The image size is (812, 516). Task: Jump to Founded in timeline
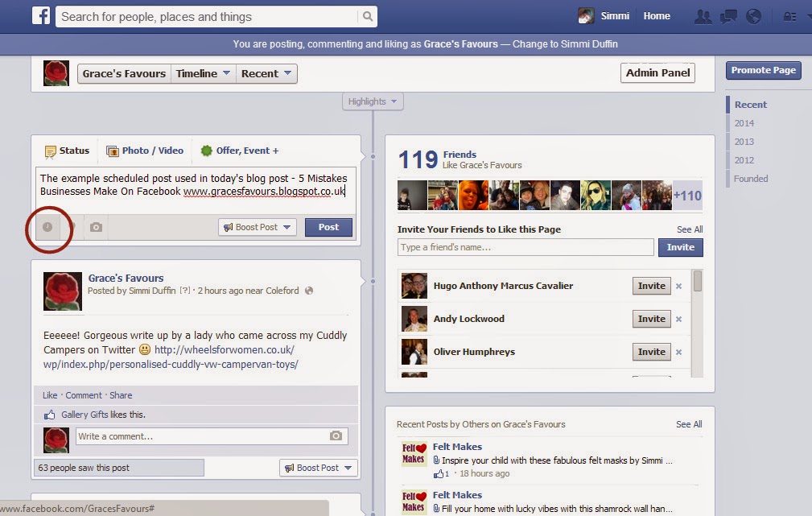pyautogui.click(x=751, y=179)
